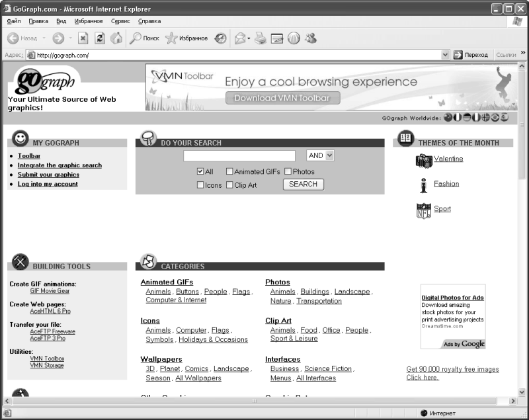Open Избранное favorites star icon
Viewport: 529px width, 420px height.
click(x=186, y=38)
